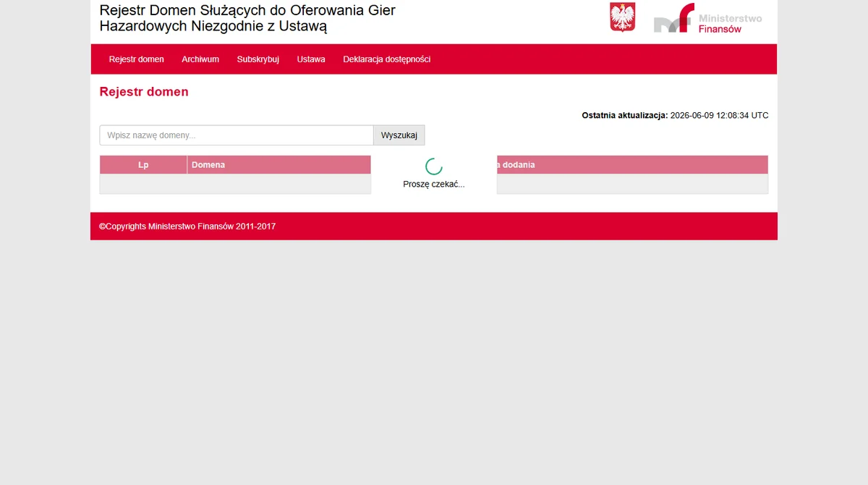Go to the Subskrybuj page
The image size is (868, 485).
pos(258,59)
